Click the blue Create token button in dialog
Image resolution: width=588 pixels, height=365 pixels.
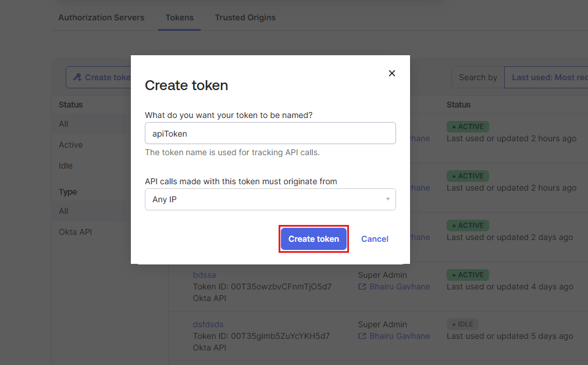[x=313, y=239]
